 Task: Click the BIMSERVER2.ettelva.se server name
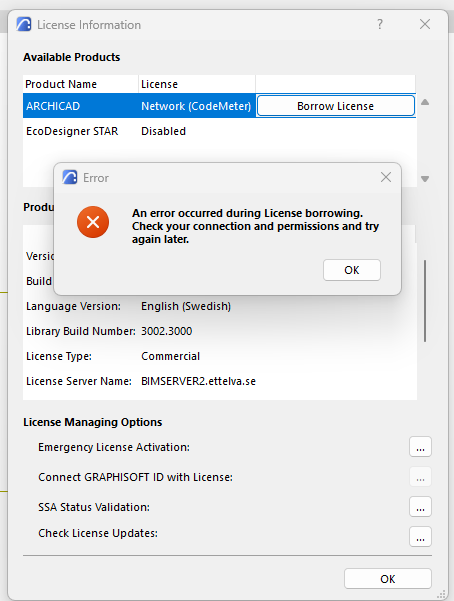198,381
